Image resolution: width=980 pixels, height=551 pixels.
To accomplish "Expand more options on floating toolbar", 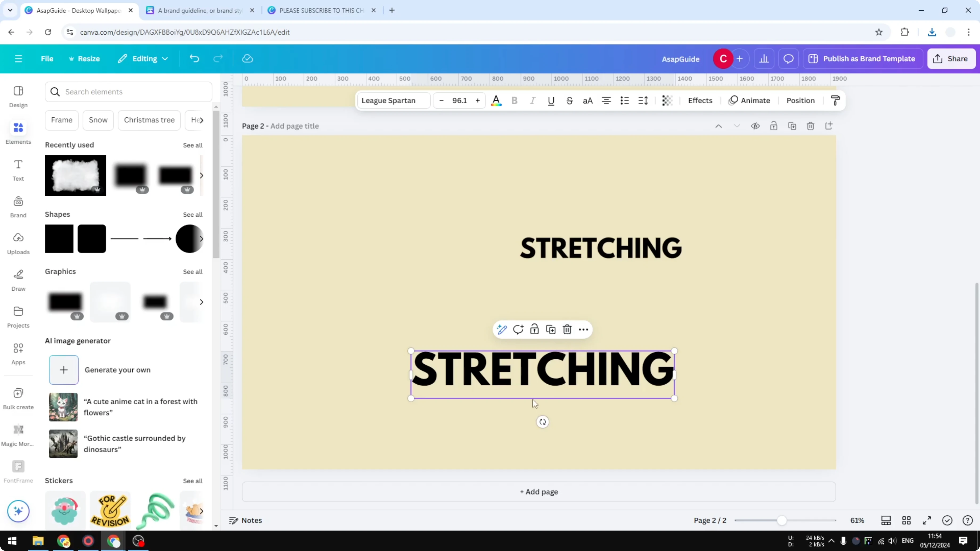I will [x=583, y=329].
